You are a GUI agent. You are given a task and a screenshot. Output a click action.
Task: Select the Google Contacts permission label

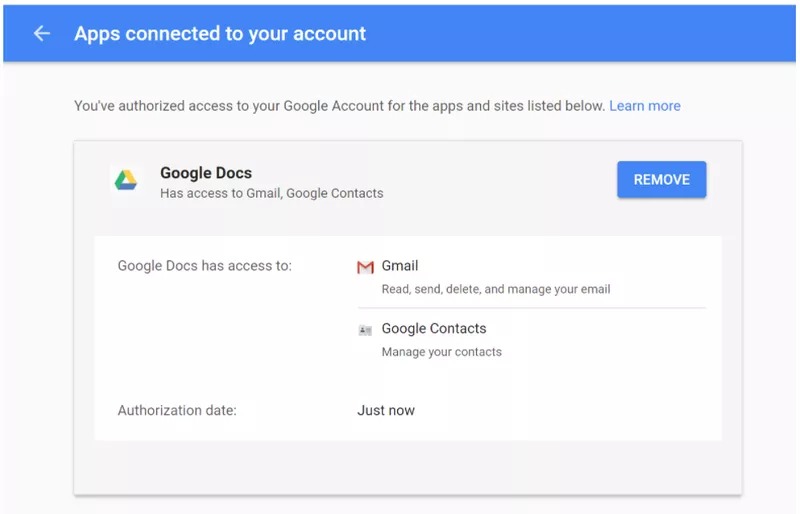point(434,329)
